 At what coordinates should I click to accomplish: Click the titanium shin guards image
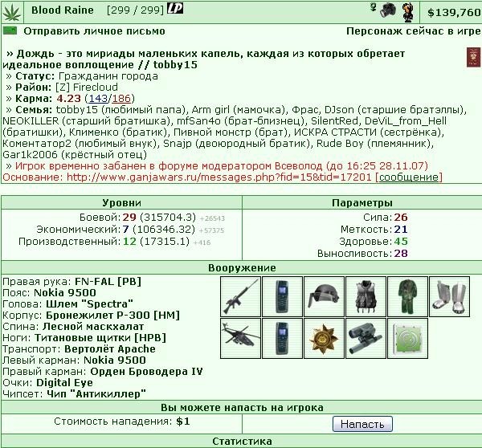click(449, 296)
